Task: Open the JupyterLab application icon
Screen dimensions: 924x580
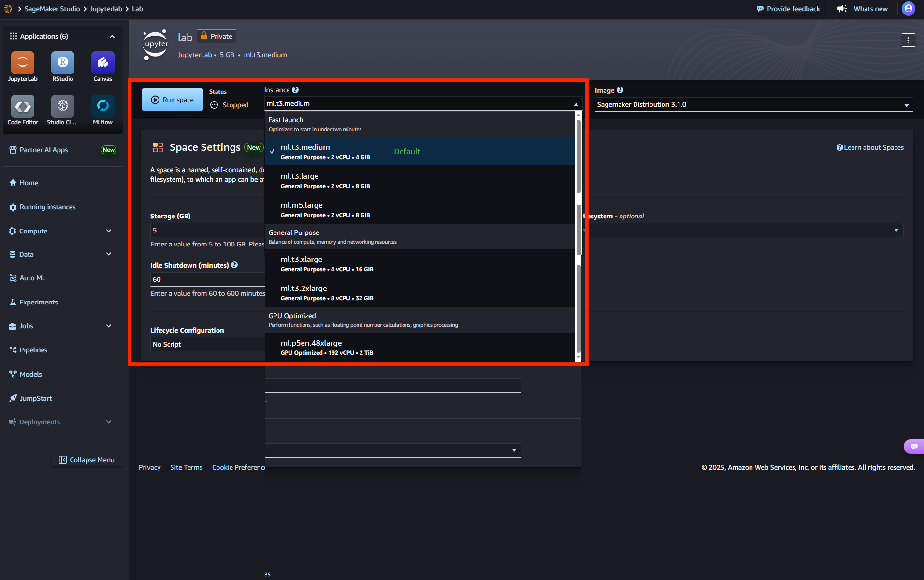Action: click(23, 63)
